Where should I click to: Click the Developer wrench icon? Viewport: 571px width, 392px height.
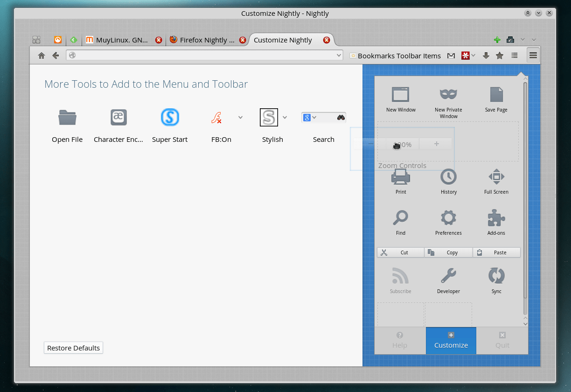448,276
